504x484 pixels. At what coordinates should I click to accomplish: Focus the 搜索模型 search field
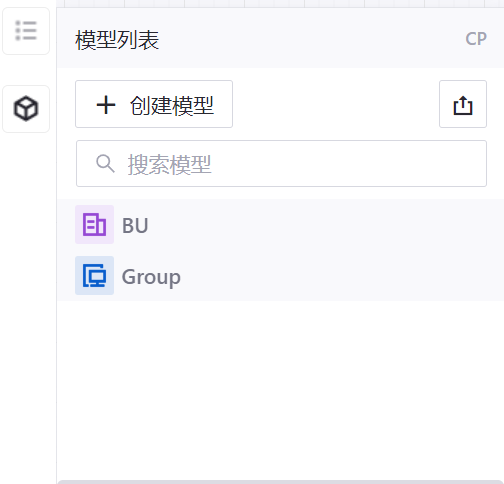281,164
